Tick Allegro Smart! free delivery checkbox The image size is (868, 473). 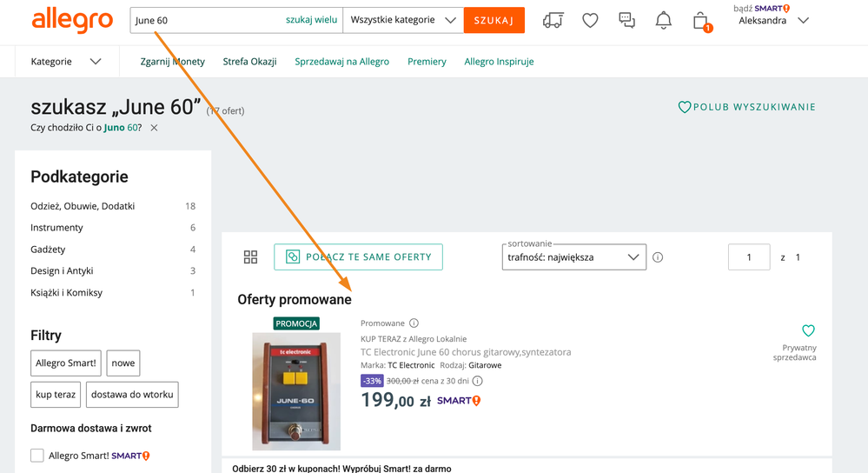[x=37, y=456]
